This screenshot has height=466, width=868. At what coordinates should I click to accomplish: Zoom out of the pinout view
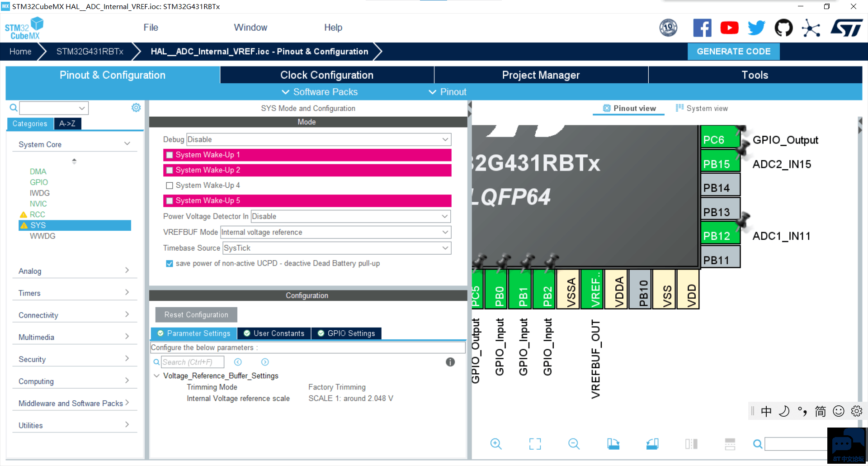574,444
